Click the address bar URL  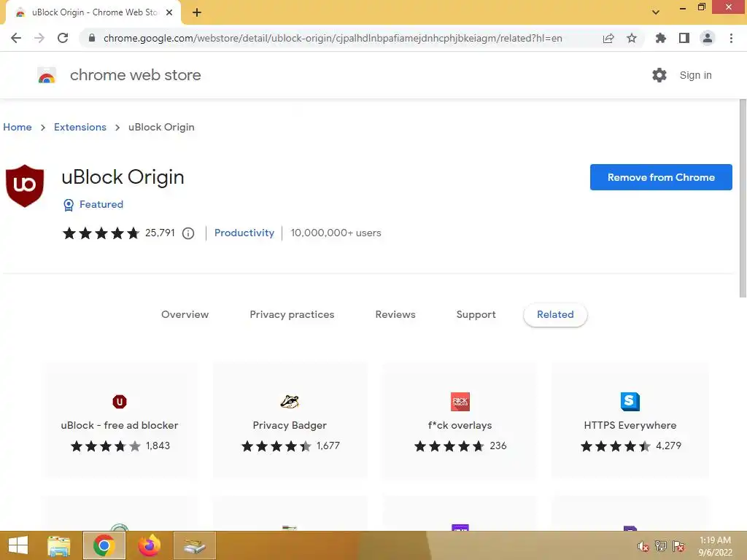pos(333,38)
